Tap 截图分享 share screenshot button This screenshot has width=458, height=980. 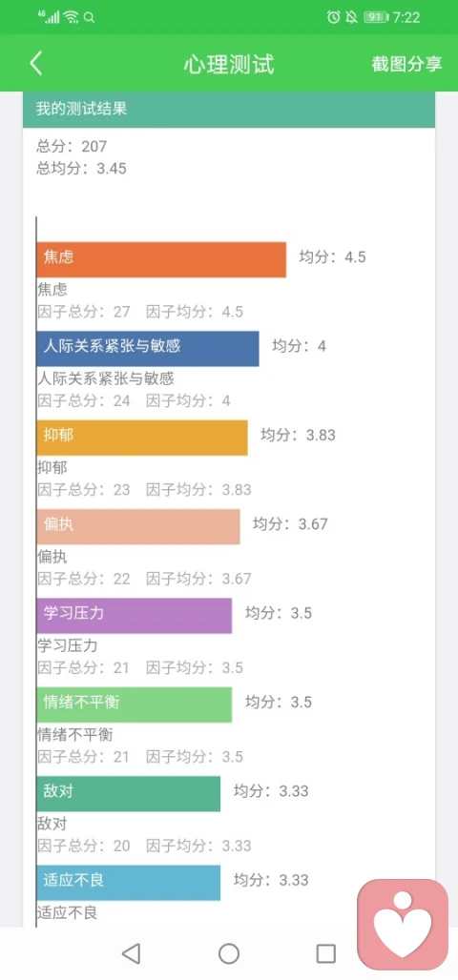(406, 64)
